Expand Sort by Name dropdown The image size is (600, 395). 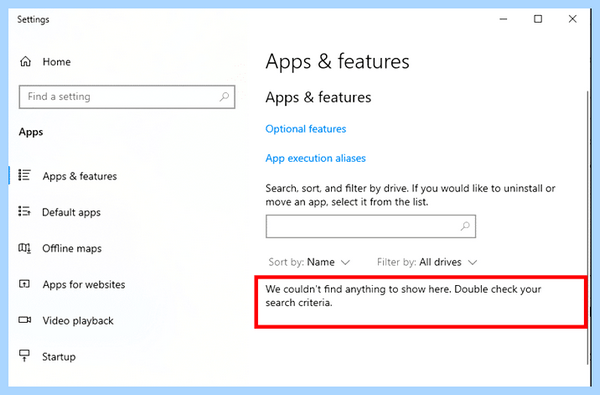point(309,262)
